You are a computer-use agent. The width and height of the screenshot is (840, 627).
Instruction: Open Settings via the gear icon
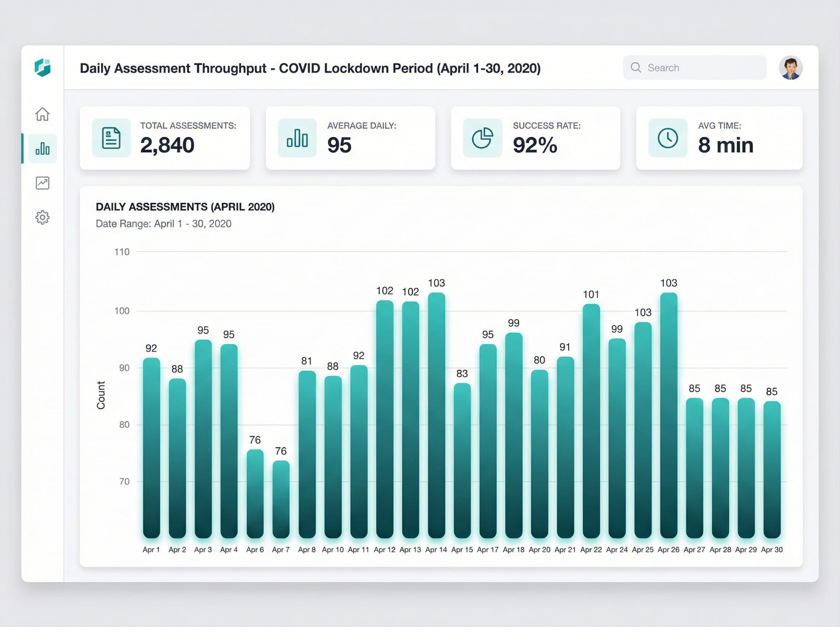[42, 217]
